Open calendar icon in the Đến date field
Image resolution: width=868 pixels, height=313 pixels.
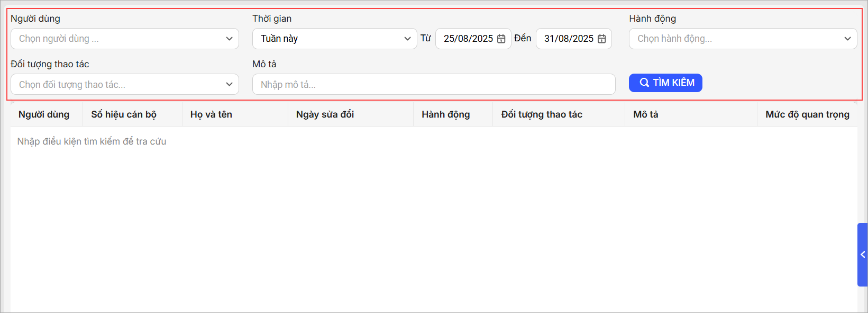click(601, 39)
